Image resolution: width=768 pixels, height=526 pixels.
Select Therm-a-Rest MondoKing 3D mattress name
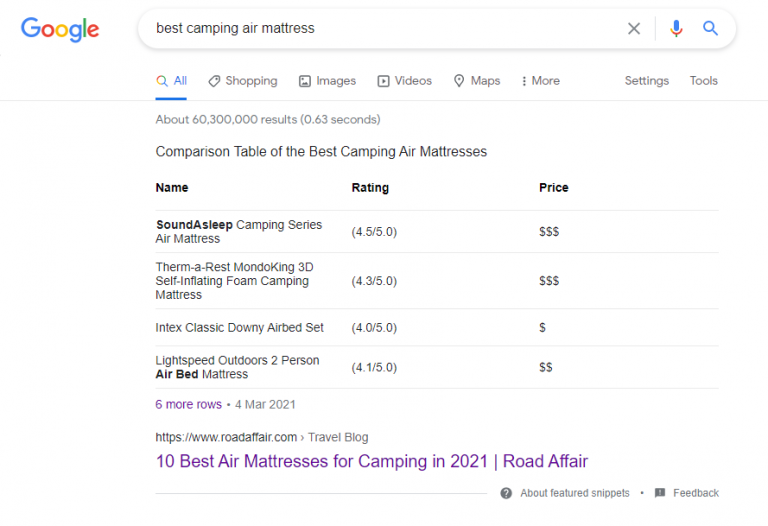point(234,281)
